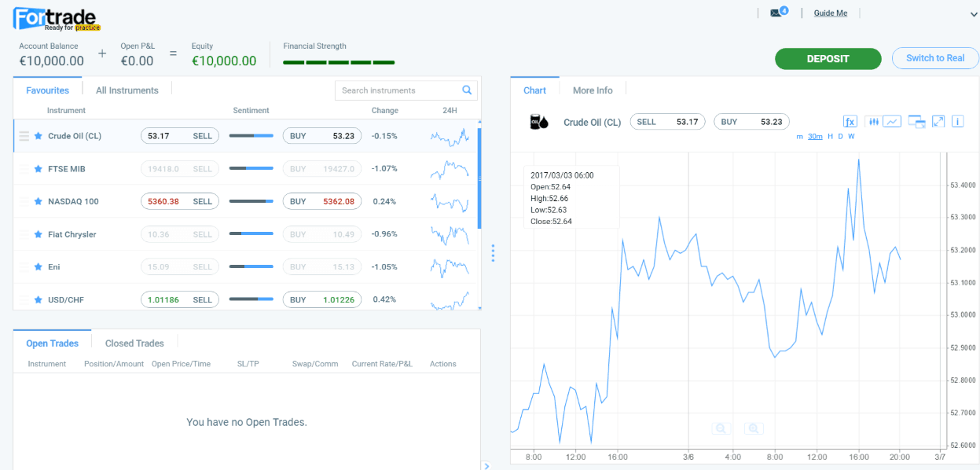Open the Open Trades tab

click(x=53, y=343)
